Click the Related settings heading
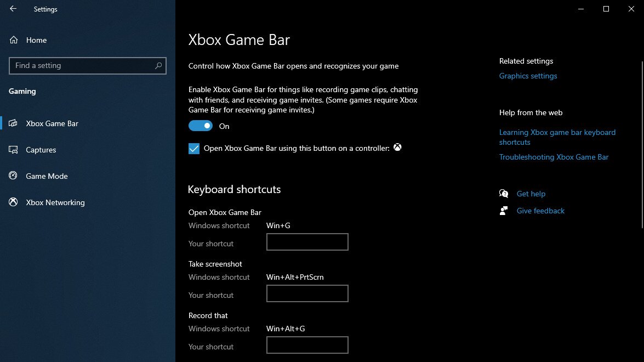 coord(526,61)
